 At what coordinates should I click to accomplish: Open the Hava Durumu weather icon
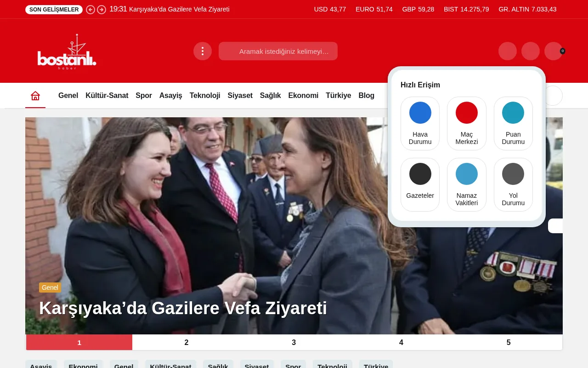pos(420,113)
